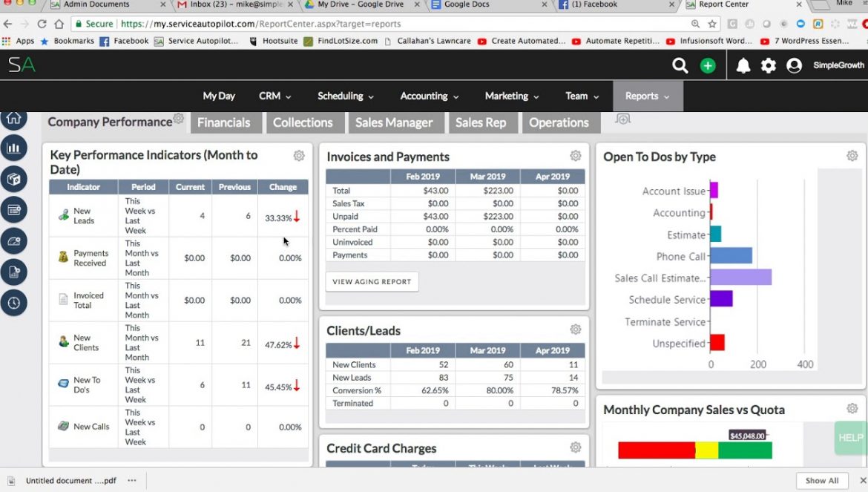This screenshot has width=868, height=492.
Task: Open the search icon in the top bar
Action: 680,65
